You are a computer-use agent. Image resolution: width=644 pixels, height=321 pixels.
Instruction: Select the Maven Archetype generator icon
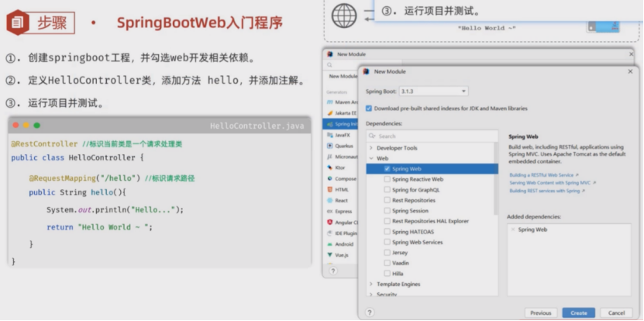tap(330, 102)
